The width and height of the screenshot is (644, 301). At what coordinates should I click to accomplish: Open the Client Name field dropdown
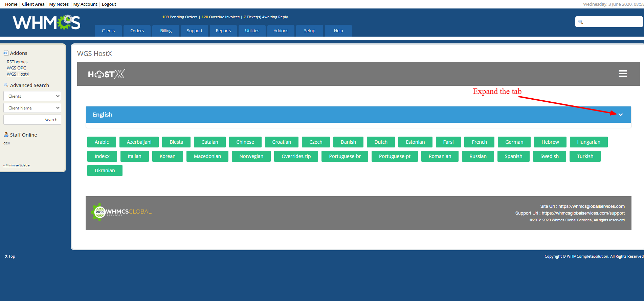[32, 108]
